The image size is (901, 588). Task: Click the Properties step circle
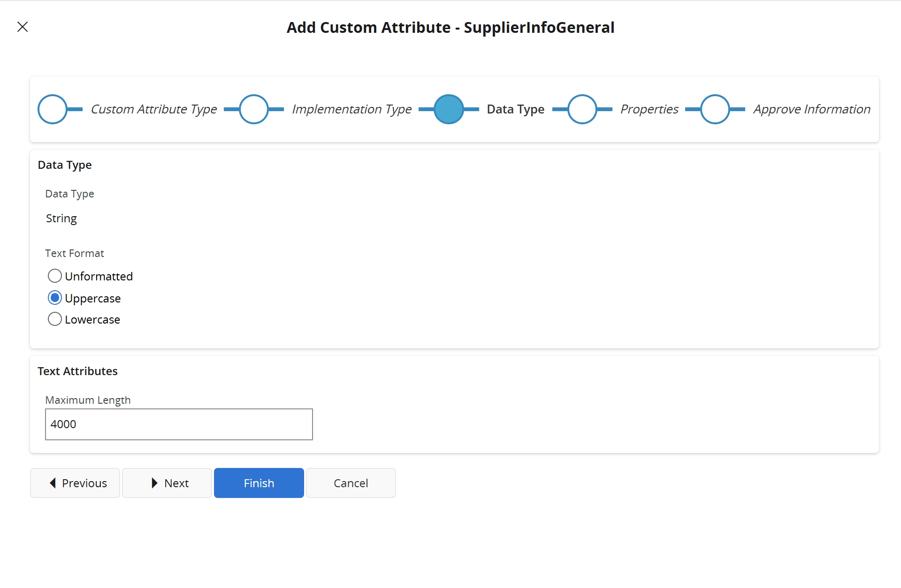tap(582, 109)
